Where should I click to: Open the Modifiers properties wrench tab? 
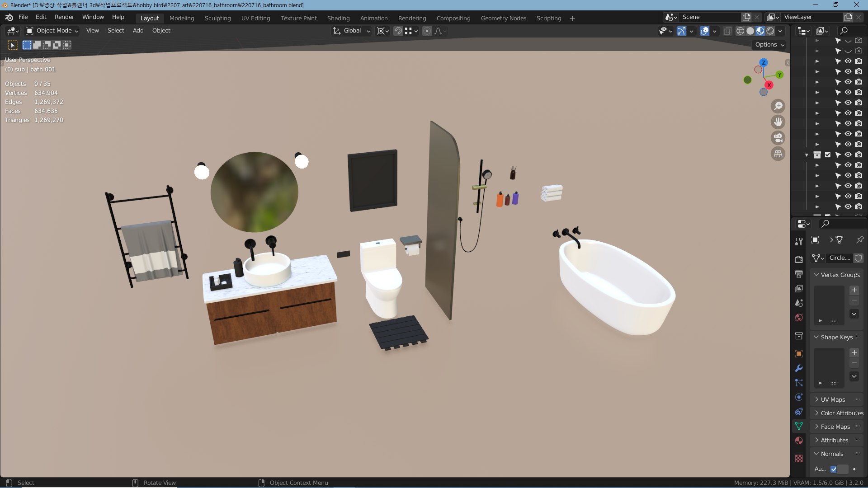pos(799,368)
